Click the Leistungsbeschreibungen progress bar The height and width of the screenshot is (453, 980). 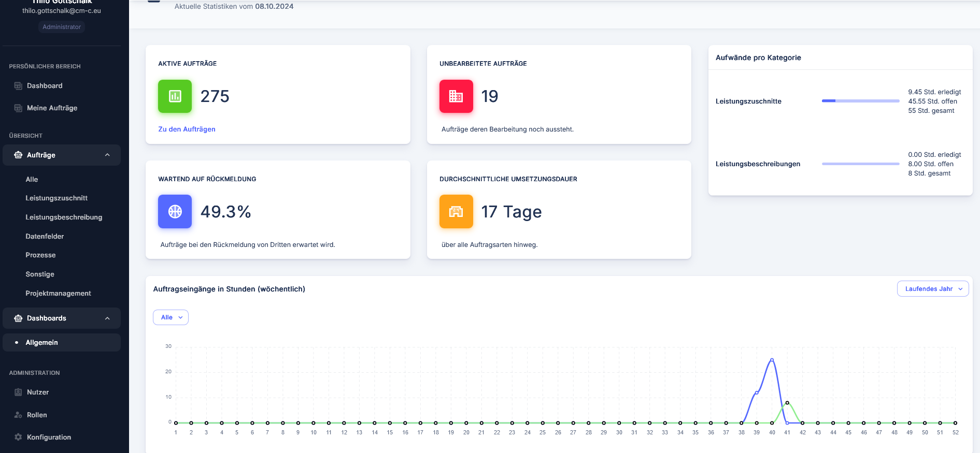click(860, 164)
